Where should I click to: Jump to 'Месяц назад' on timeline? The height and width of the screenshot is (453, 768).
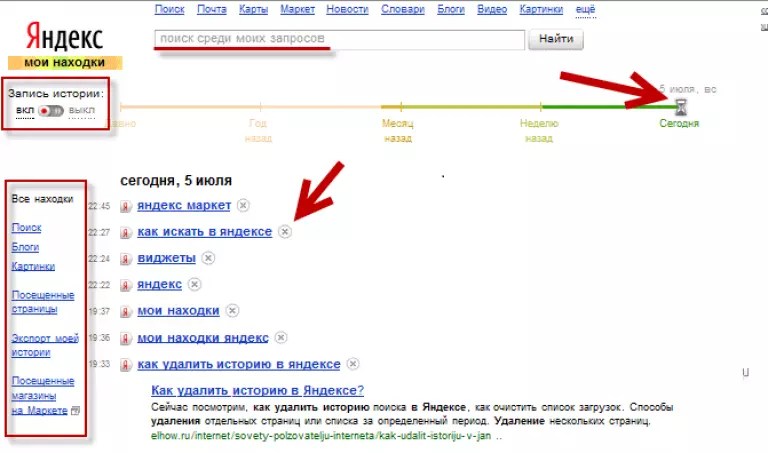398,131
